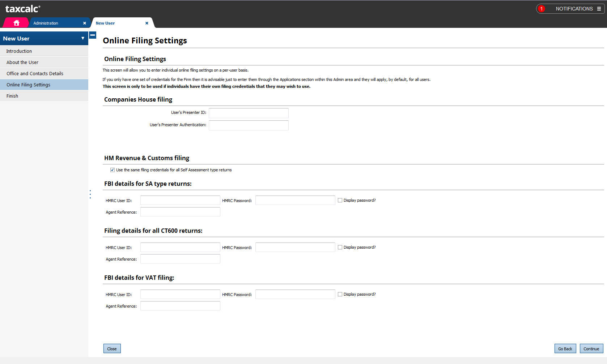Open the NOTIFICATIONS panel
Image resolution: width=607 pixels, height=364 pixels.
(570, 9)
